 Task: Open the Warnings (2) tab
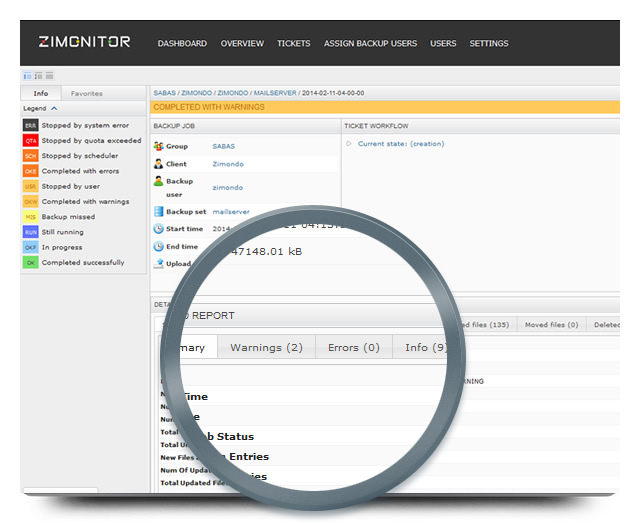(266, 348)
